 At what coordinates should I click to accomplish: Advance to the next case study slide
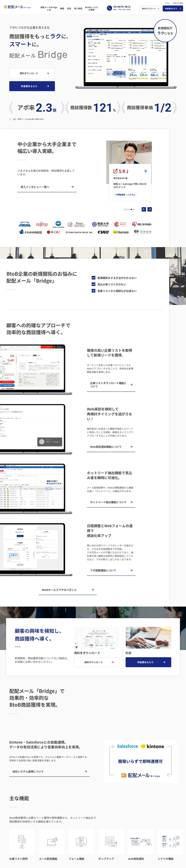pyautogui.click(x=149, y=209)
